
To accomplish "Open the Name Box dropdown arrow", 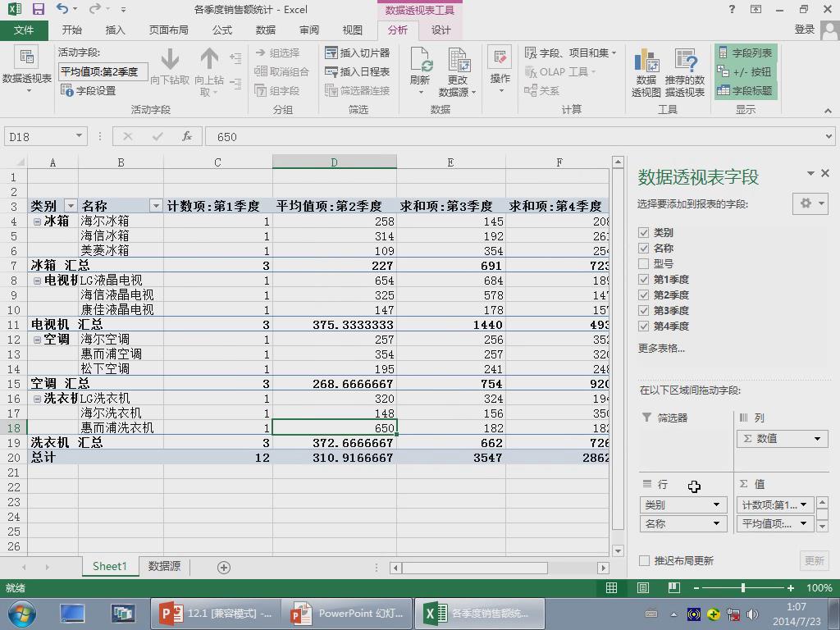I will coord(79,136).
